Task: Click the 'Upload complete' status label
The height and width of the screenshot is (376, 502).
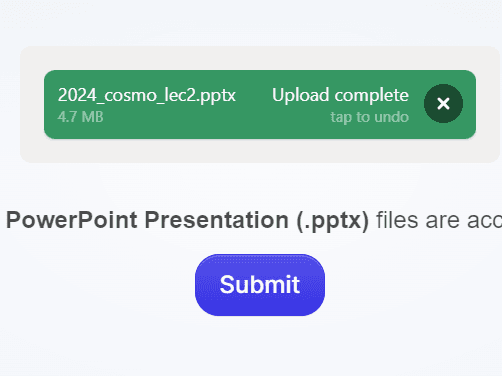Action: pos(340,95)
